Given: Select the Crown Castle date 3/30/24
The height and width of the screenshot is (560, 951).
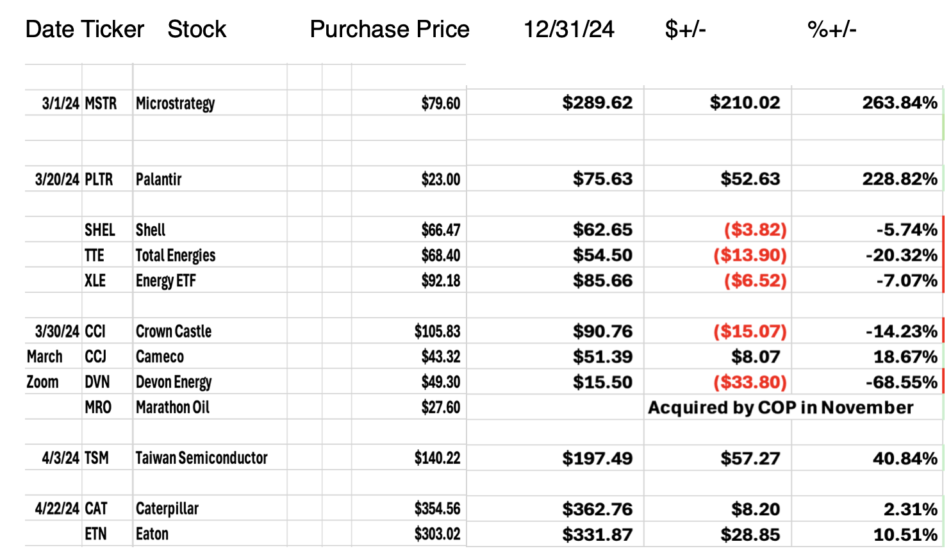Looking at the screenshot, I should point(57,331).
